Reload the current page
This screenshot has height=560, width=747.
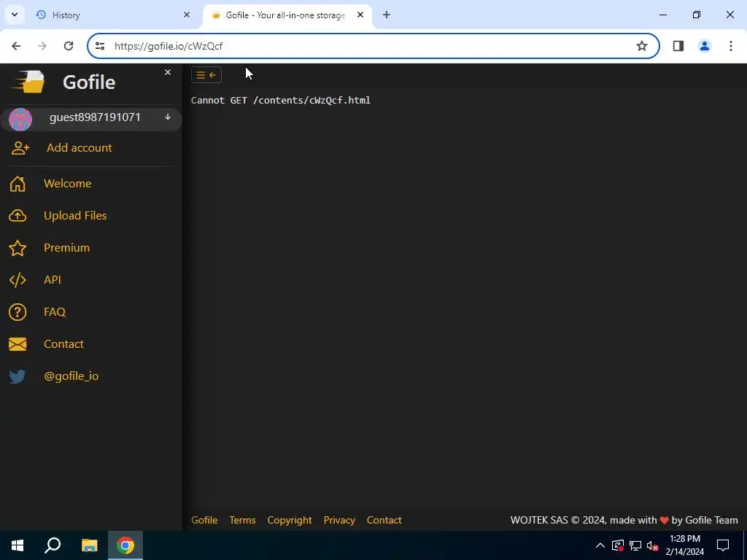69,46
